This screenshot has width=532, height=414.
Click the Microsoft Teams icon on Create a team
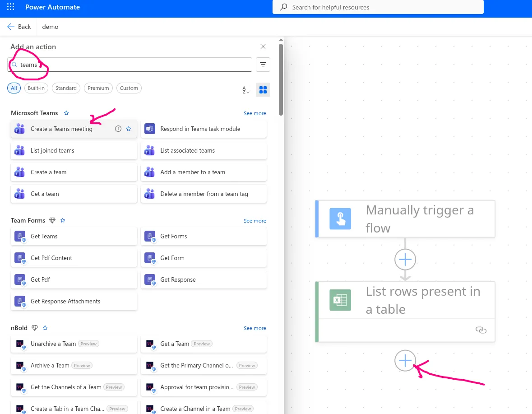(19, 172)
